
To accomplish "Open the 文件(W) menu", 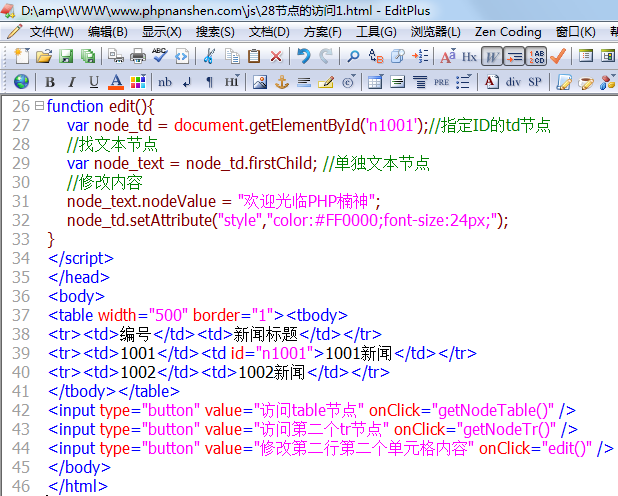I will pyautogui.click(x=51, y=32).
